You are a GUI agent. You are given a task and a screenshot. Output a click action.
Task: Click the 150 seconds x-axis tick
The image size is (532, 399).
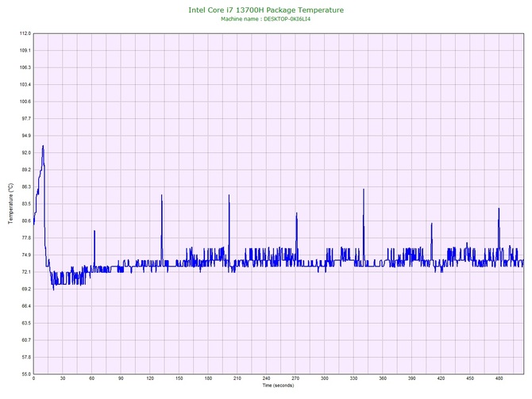point(179,378)
